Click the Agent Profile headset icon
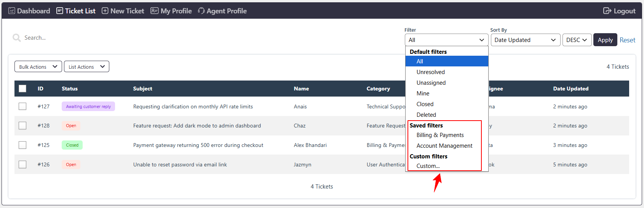This screenshot has height=208, width=644. (x=201, y=11)
